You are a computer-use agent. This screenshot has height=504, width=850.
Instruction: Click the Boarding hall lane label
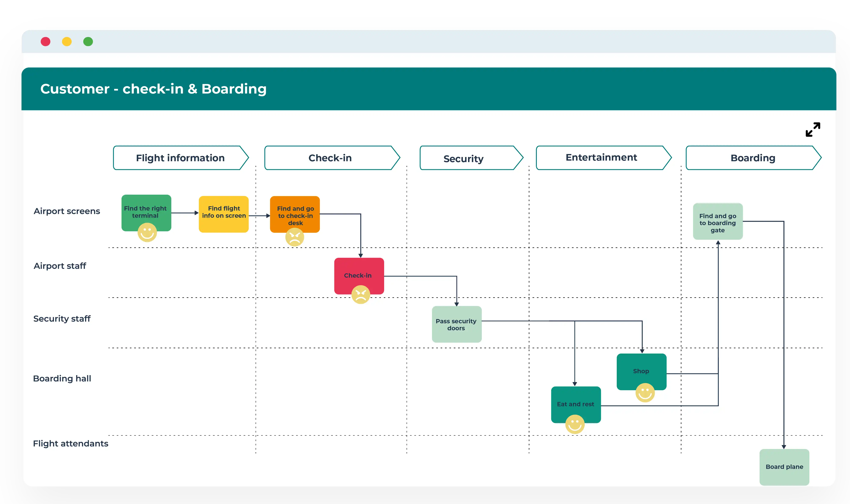tap(62, 378)
